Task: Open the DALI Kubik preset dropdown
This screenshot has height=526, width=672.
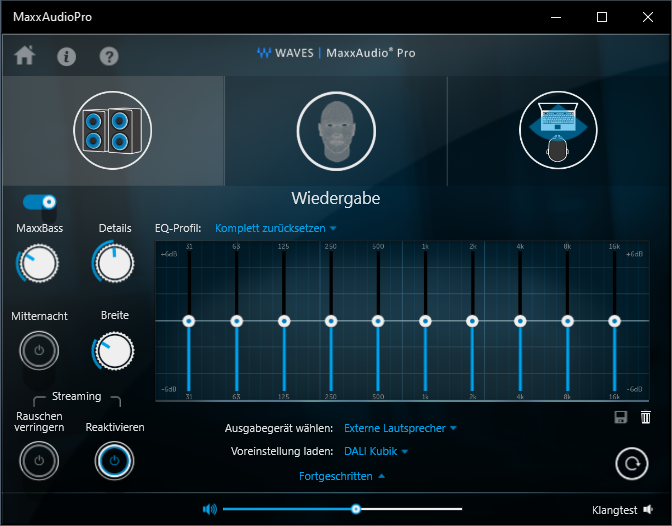Action: pos(376,451)
